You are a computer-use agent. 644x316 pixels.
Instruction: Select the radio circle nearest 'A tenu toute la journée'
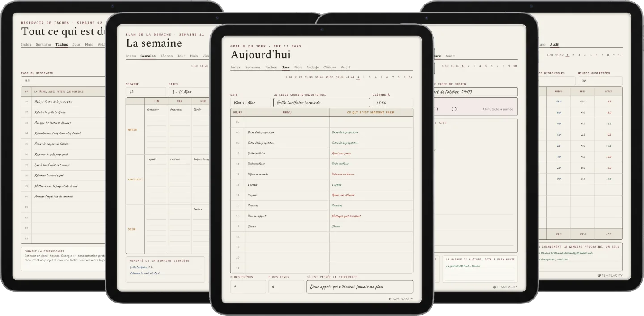454,109
